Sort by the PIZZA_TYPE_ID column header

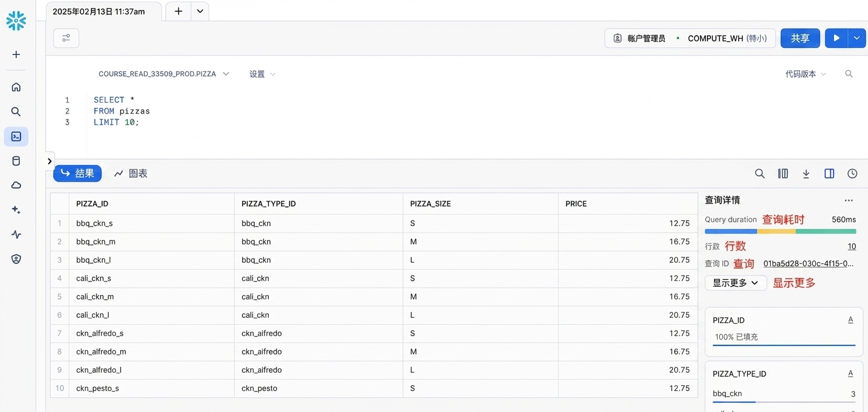click(x=319, y=204)
